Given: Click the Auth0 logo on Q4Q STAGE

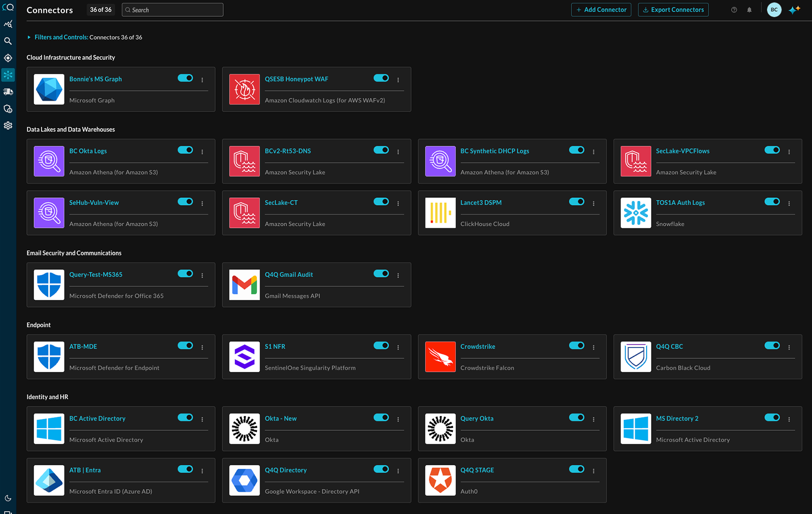Looking at the screenshot, I should click(440, 480).
